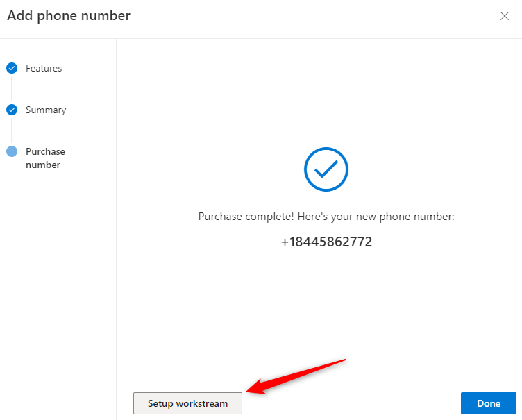Click the blue Done button
Viewport: 522px width, 420px height.
[489, 403]
